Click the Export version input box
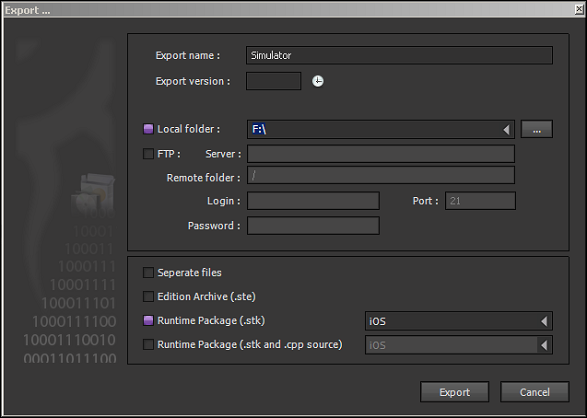587x418 pixels. click(273, 81)
